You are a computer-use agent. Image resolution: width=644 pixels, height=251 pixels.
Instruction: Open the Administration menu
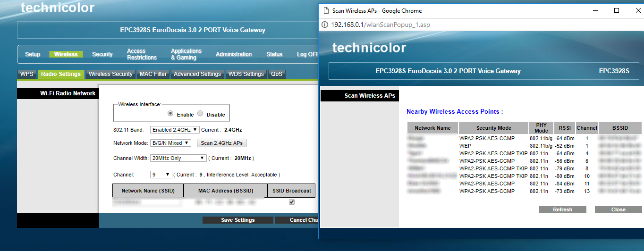(234, 54)
